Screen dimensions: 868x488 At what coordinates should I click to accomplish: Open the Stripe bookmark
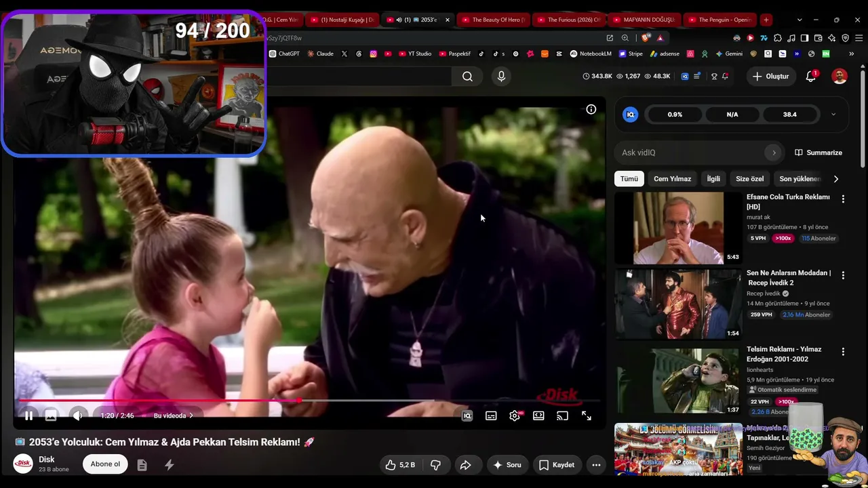[x=631, y=54]
